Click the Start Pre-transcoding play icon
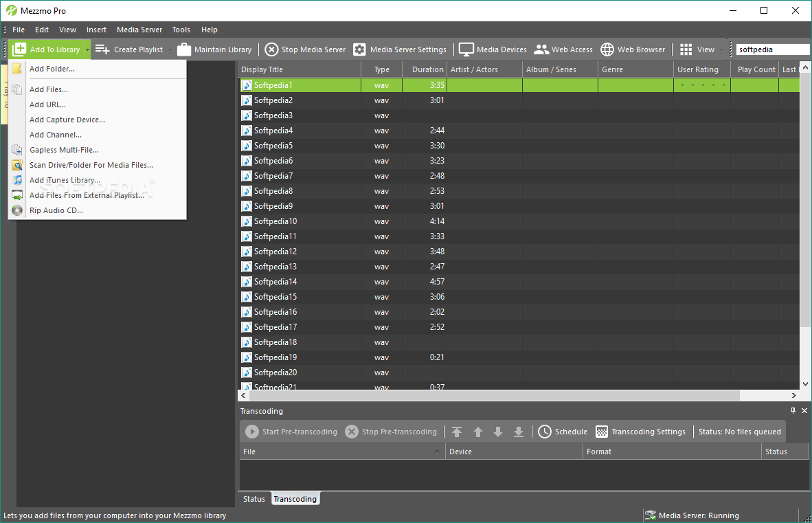Image resolution: width=812 pixels, height=523 pixels. pyautogui.click(x=251, y=432)
